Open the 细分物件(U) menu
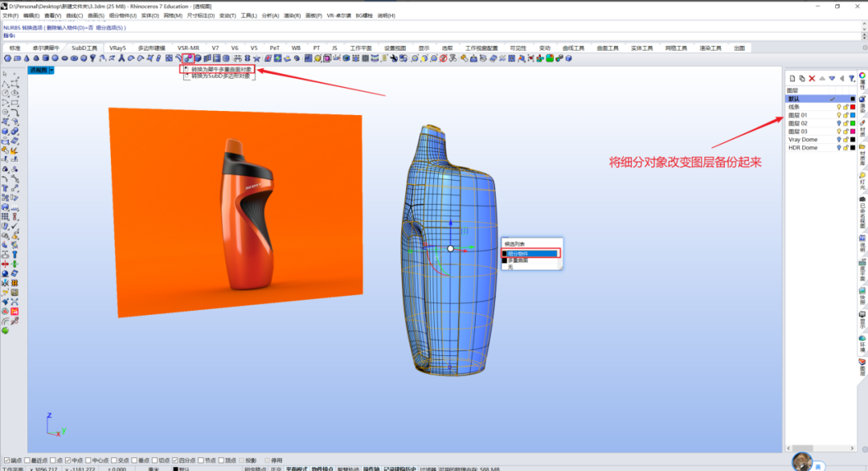The width and height of the screenshot is (868, 471). (122, 15)
